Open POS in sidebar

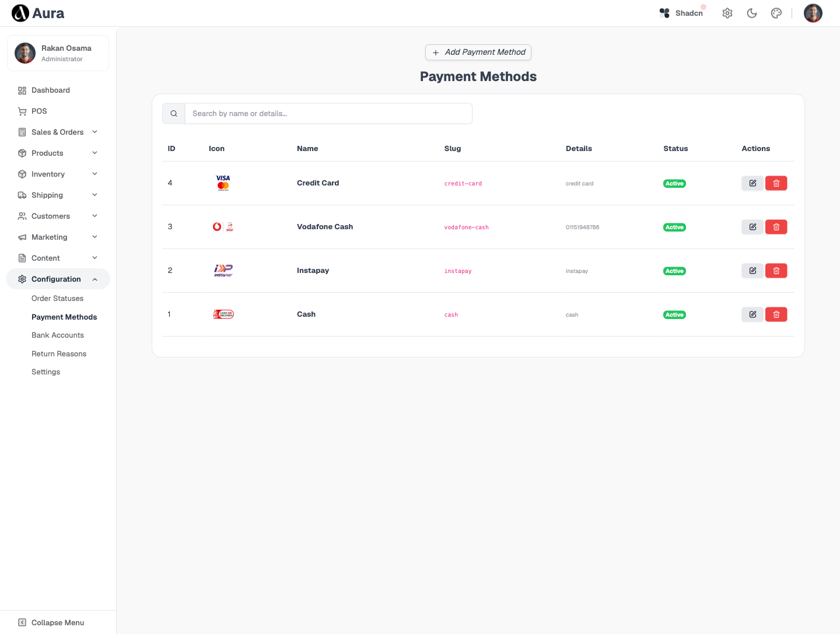coord(58,111)
